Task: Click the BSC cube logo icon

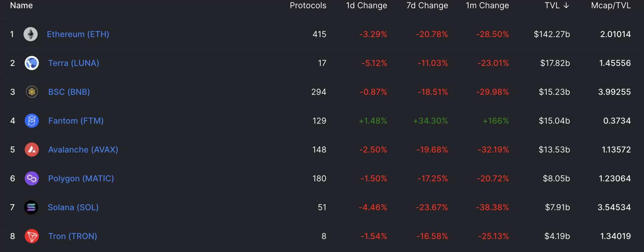Action: pyautogui.click(x=32, y=92)
